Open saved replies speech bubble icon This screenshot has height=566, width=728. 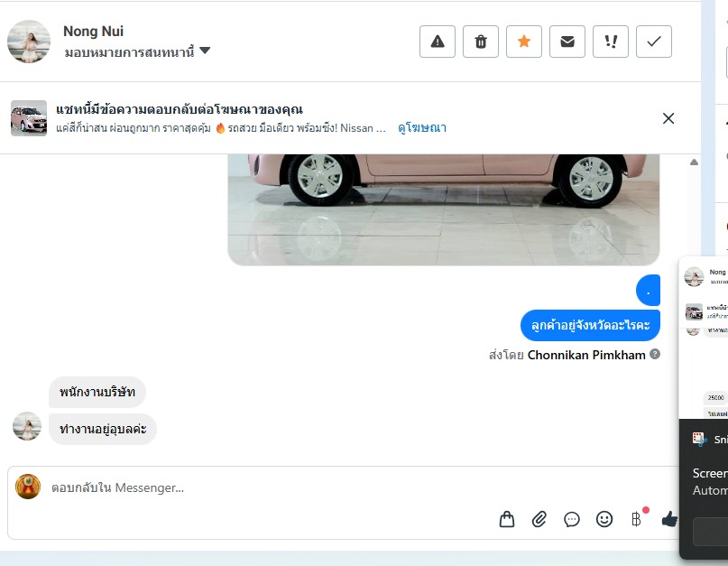click(x=572, y=519)
